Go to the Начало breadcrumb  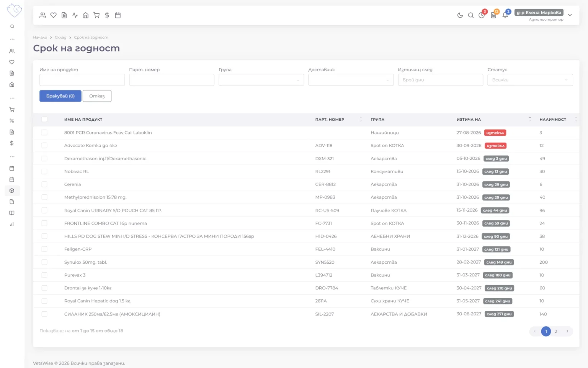40,38
